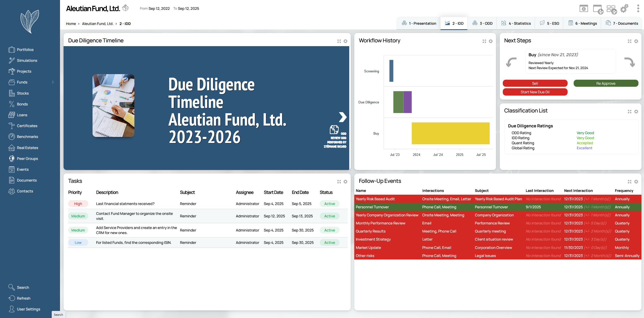Expand the Funds sidebar submenu arrow
644x318 pixels.
pos(53,82)
